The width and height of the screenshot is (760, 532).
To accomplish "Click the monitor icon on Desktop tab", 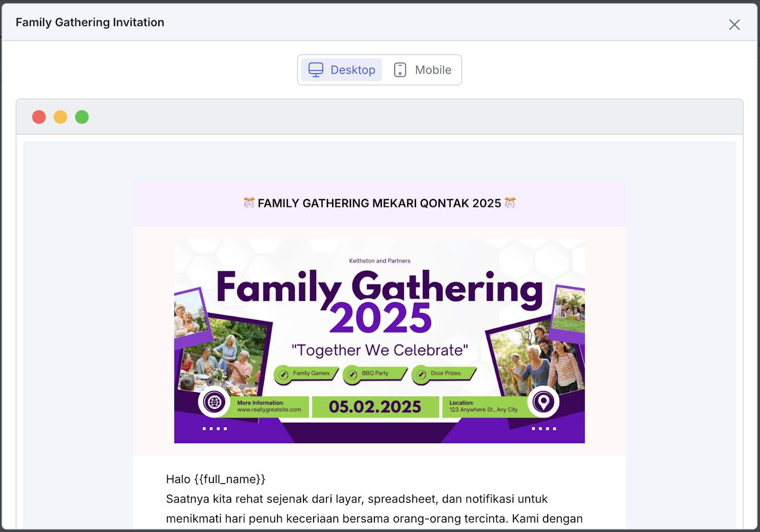I will (316, 70).
